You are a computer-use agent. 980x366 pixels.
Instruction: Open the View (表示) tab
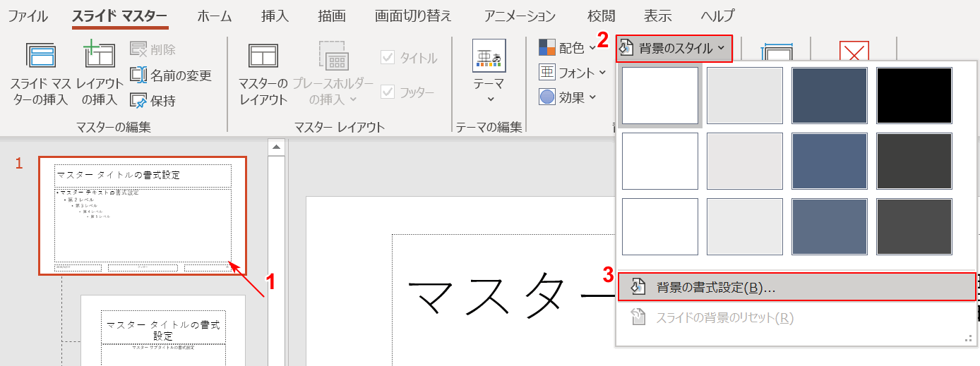658,16
